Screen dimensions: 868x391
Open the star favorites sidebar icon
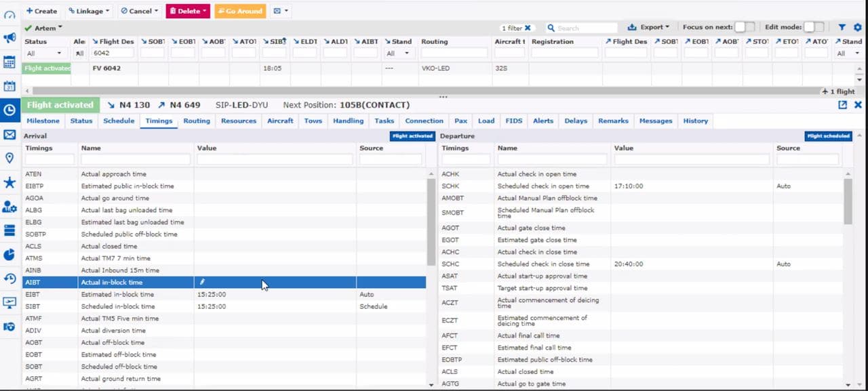9,182
